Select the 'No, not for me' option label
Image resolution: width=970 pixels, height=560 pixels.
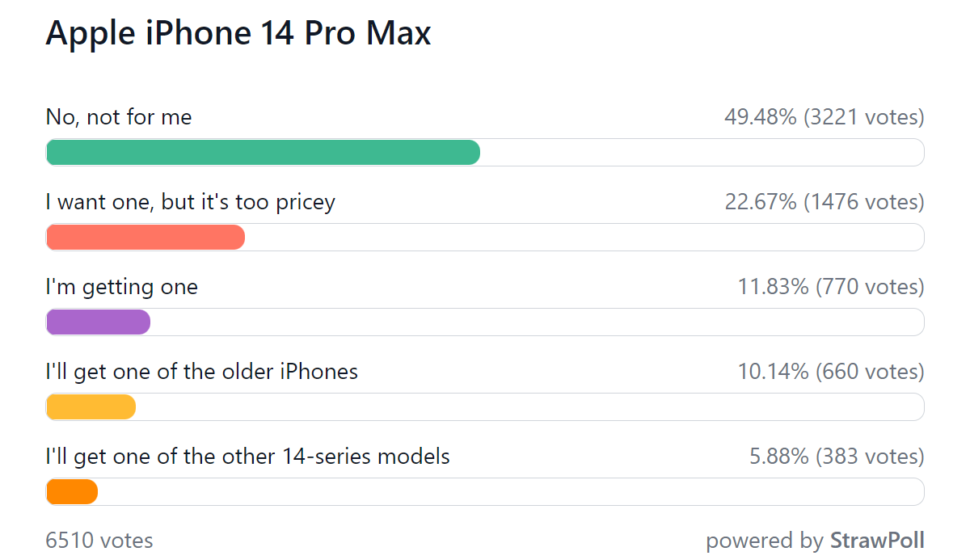coord(119,117)
